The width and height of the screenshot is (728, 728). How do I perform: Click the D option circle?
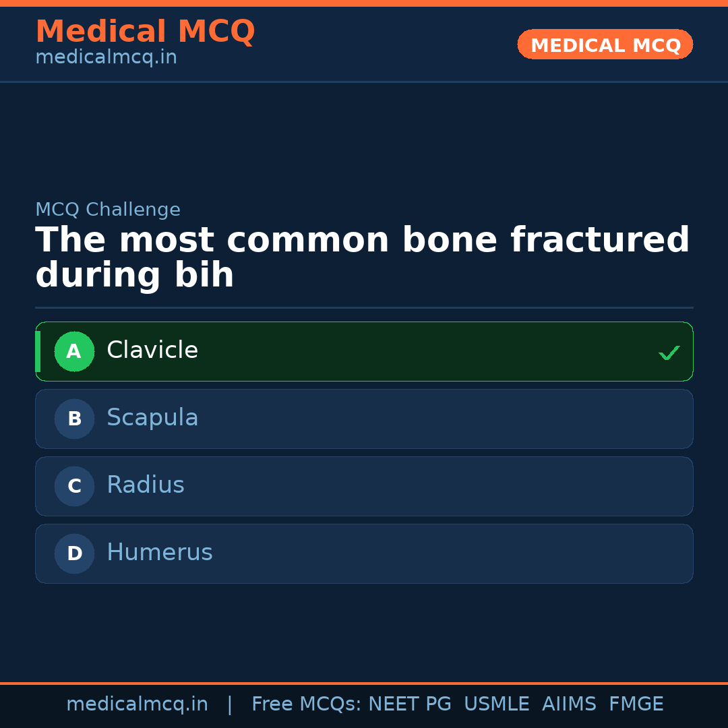tap(74, 553)
